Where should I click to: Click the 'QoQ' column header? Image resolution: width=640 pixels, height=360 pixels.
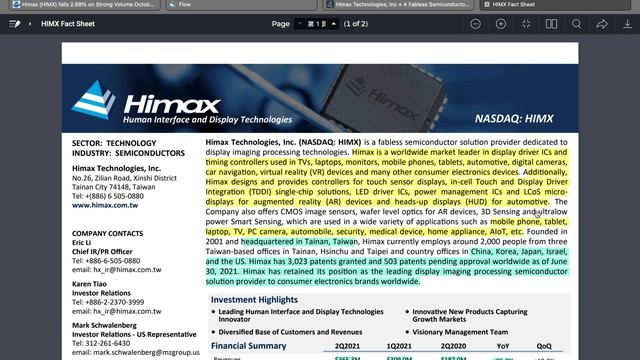tap(544, 346)
